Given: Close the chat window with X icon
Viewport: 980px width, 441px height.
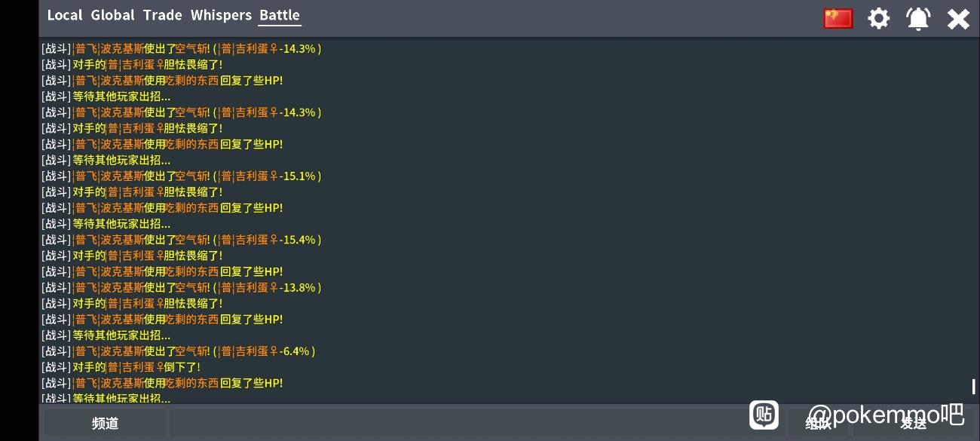Looking at the screenshot, I should coord(958,18).
